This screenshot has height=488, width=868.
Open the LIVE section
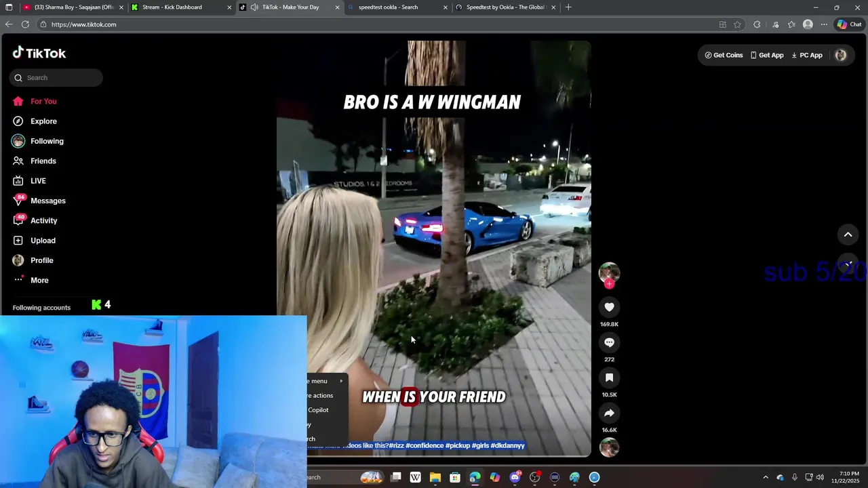[28, 181]
